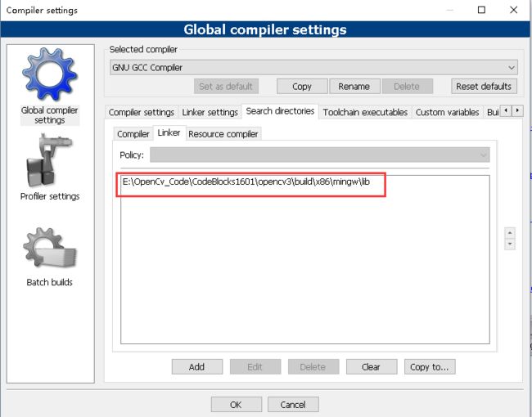
Task: Select the Compiler sub-tab
Action: click(x=133, y=134)
